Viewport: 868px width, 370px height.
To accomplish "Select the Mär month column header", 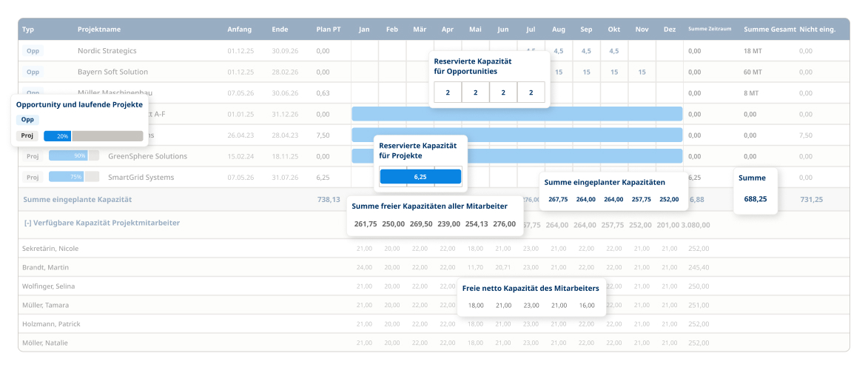I will (x=420, y=30).
